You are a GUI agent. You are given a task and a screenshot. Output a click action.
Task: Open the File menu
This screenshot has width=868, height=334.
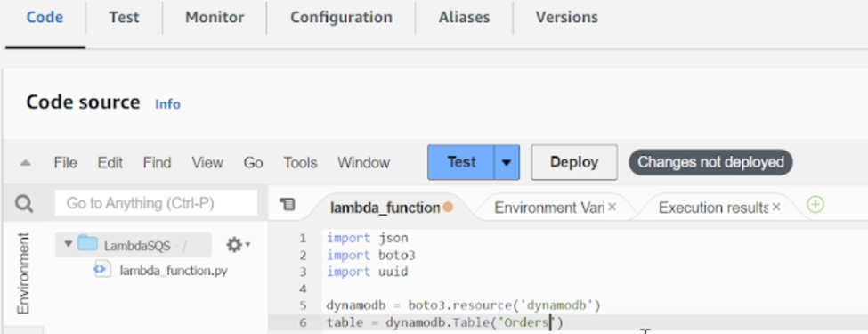click(x=65, y=163)
